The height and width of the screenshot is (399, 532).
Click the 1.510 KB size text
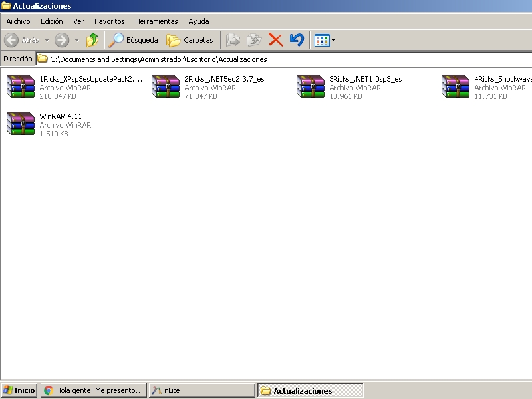pyautogui.click(x=54, y=134)
